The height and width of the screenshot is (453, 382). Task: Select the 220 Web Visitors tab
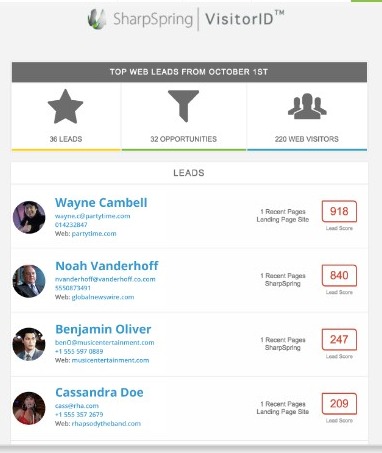[x=307, y=116]
